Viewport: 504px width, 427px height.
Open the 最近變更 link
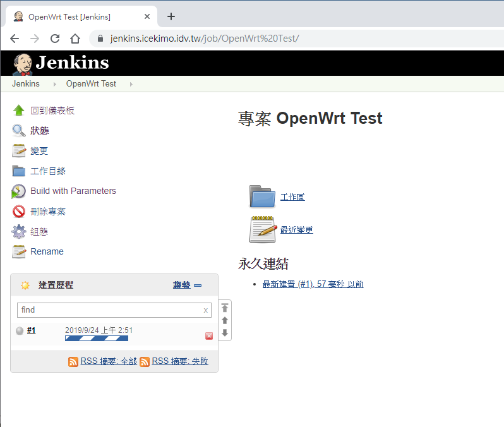click(x=297, y=230)
